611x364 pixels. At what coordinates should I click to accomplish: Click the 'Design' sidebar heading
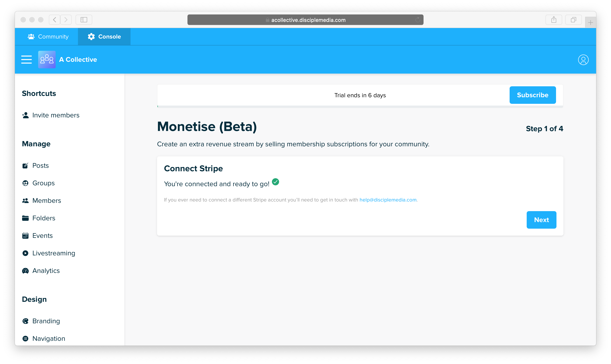34,299
